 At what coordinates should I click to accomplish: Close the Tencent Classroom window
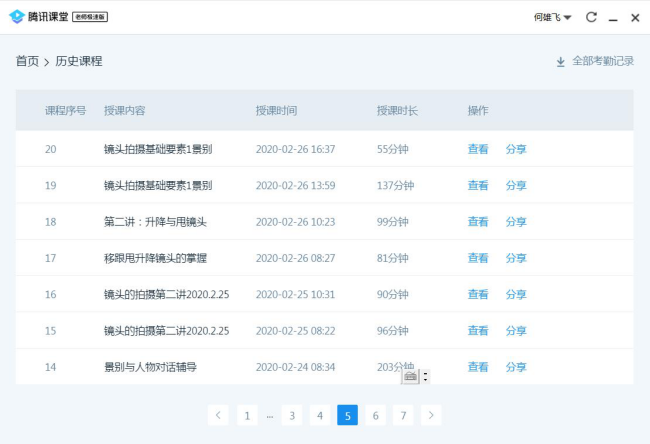pos(635,17)
